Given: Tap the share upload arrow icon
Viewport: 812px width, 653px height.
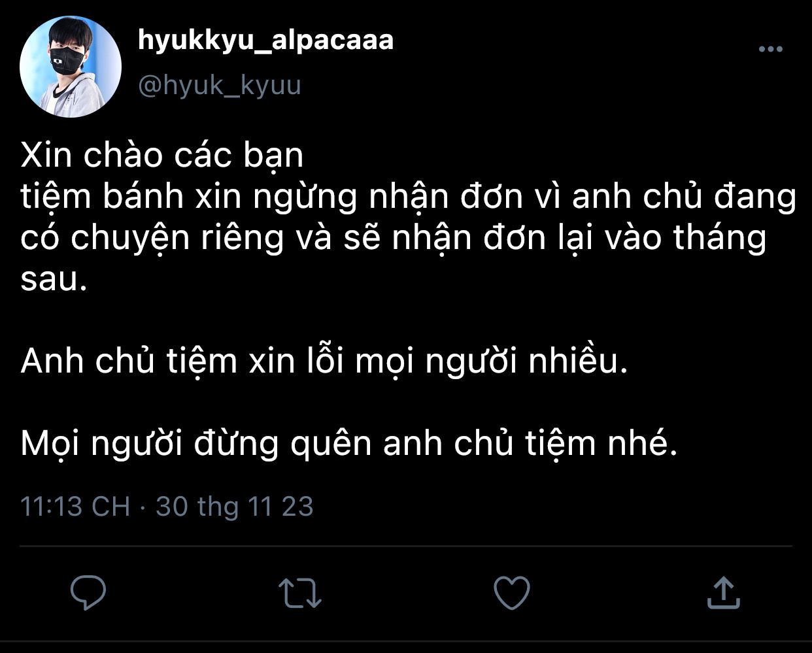Looking at the screenshot, I should pyautogui.click(x=724, y=592).
